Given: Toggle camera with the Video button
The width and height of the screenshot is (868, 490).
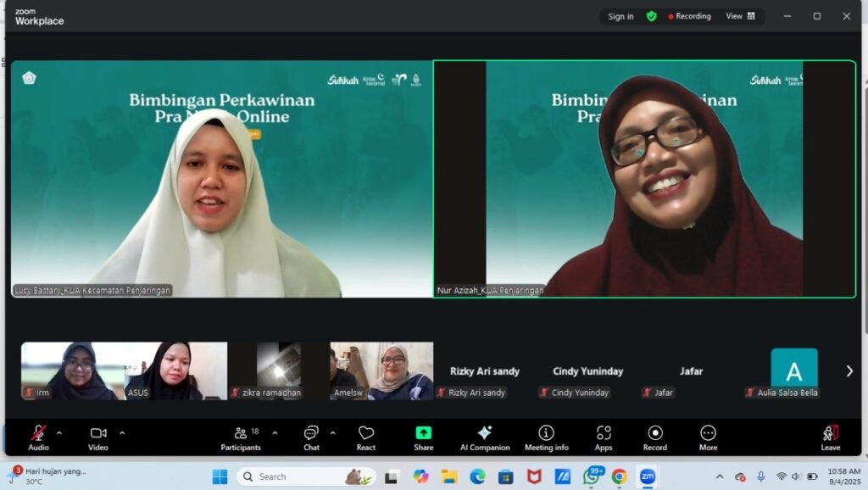Looking at the screenshot, I should 98,437.
